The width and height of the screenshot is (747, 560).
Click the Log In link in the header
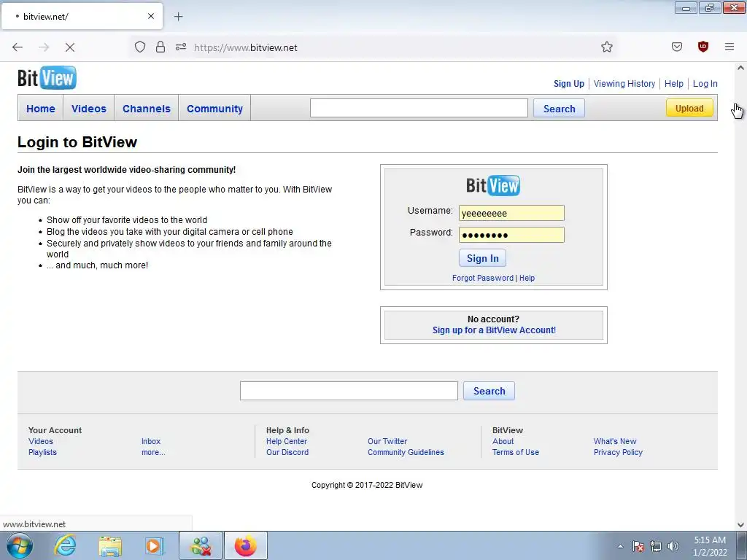705,84
